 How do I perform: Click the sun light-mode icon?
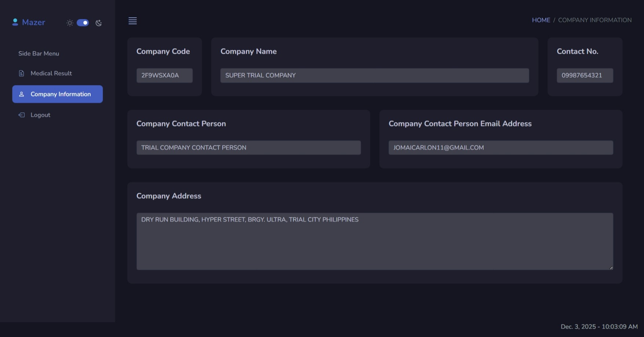tap(70, 23)
